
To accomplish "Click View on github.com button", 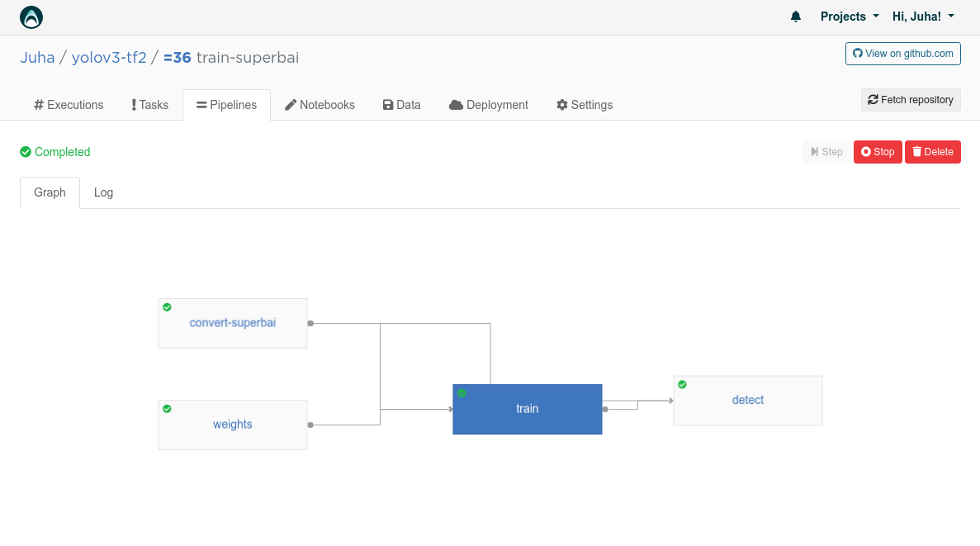I will click(903, 54).
